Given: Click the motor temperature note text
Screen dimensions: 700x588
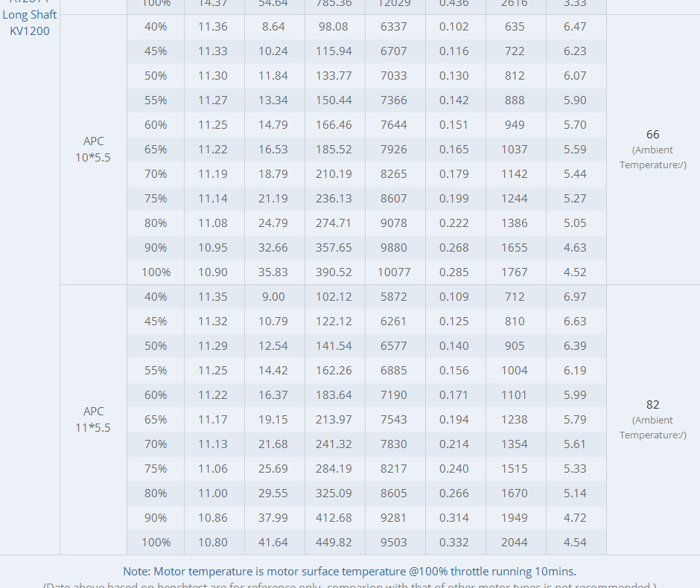Looking at the screenshot, I should tap(349, 572).
